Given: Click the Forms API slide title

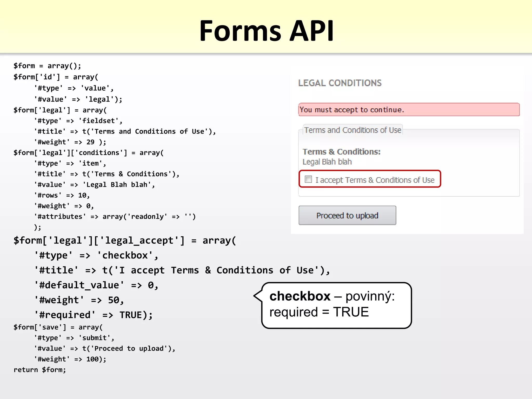Looking at the screenshot, I should 266,31.
